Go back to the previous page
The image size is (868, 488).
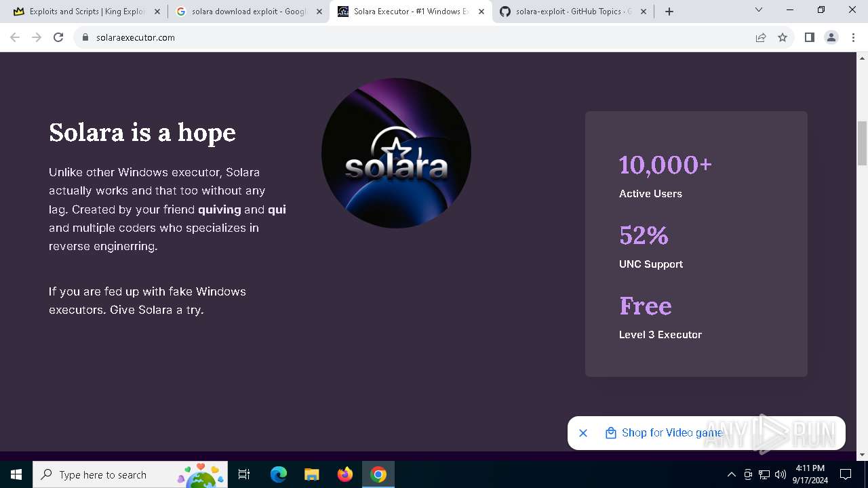pyautogui.click(x=15, y=37)
